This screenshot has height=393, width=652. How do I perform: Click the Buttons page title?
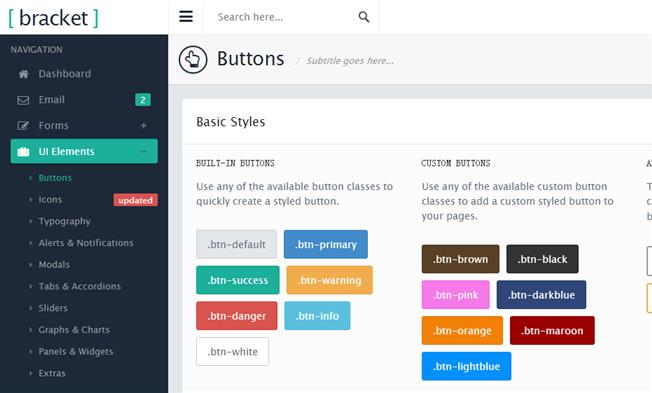point(251,59)
